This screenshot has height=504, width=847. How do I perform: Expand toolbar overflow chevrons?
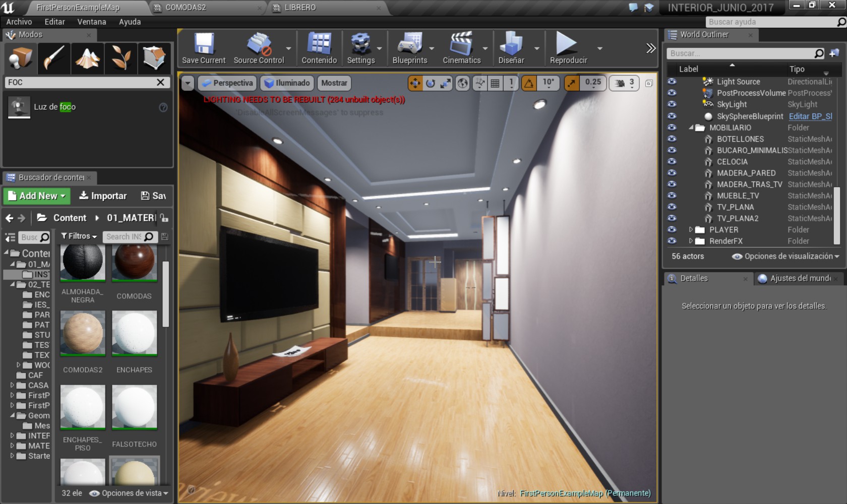[x=651, y=48]
